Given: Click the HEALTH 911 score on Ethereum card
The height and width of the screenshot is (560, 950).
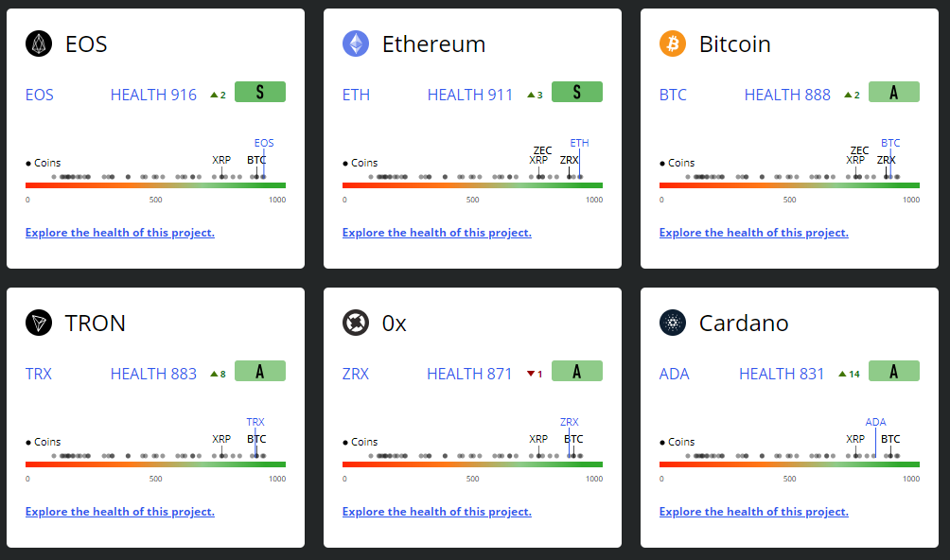Looking at the screenshot, I should point(470,95).
